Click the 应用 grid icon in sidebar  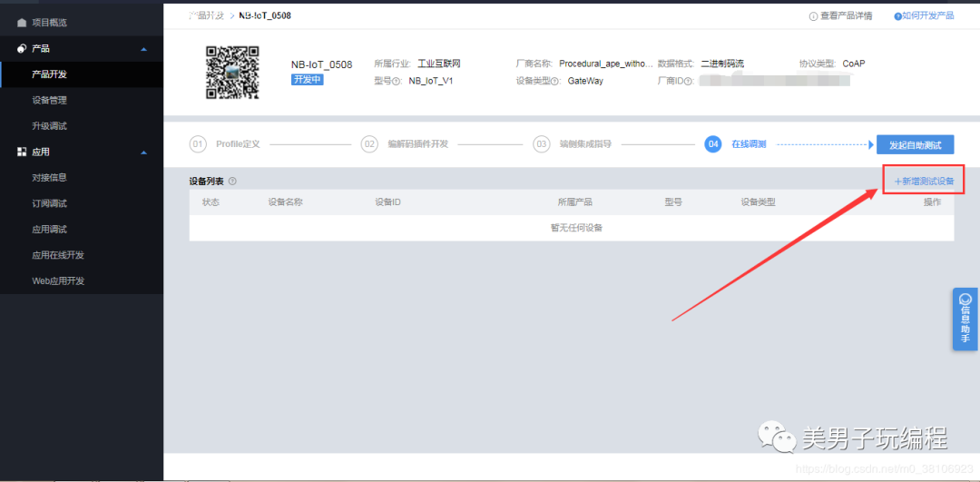point(22,152)
